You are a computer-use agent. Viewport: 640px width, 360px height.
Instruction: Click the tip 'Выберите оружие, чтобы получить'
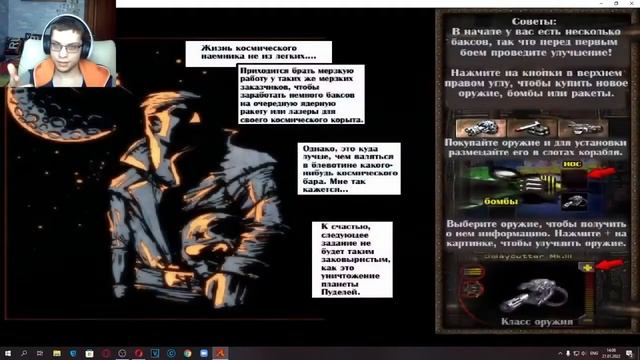pyautogui.click(x=536, y=234)
